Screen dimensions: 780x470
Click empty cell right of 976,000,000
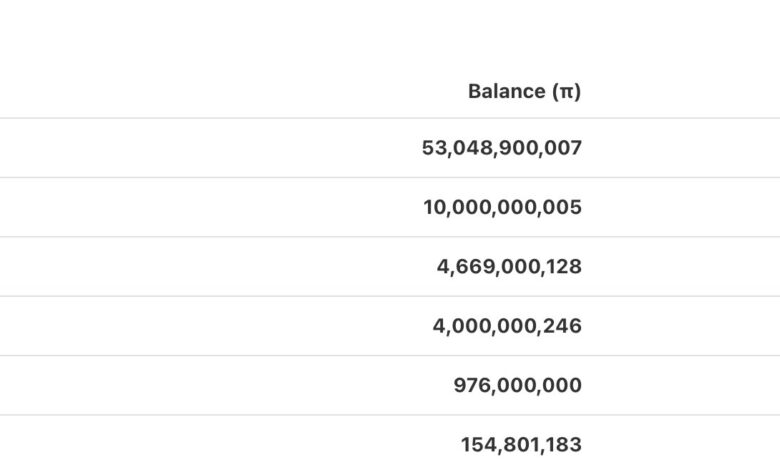click(x=686, y=385)
